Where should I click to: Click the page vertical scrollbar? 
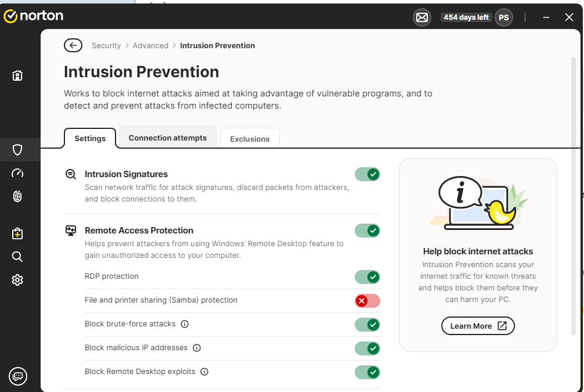(574, 196)
